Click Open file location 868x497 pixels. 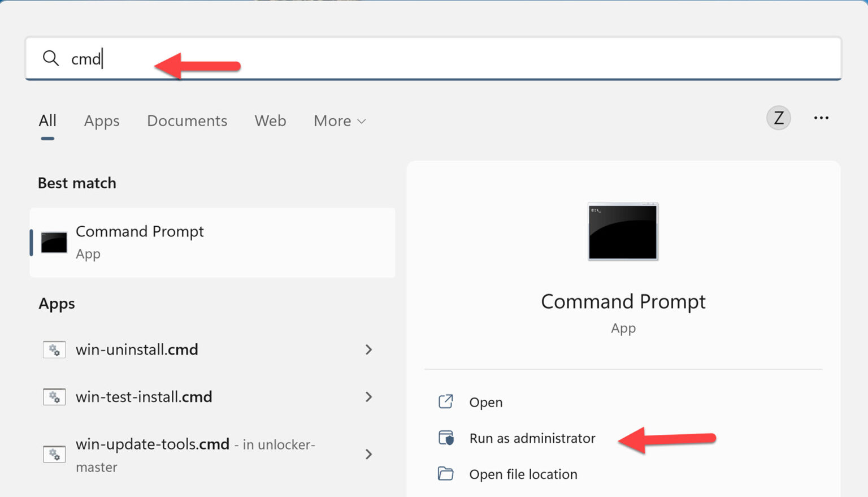(x=523, y=474)
